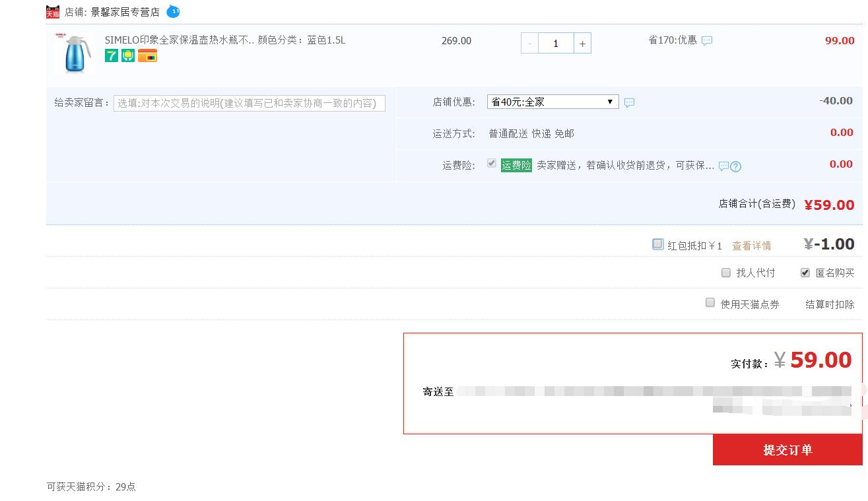Open Wangwang chat with the blue mascot icon
Screen dimensions: 868x501
point(173,11)
